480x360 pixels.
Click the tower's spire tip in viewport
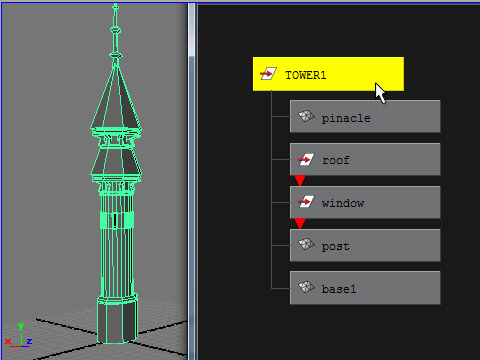[115, 7]
